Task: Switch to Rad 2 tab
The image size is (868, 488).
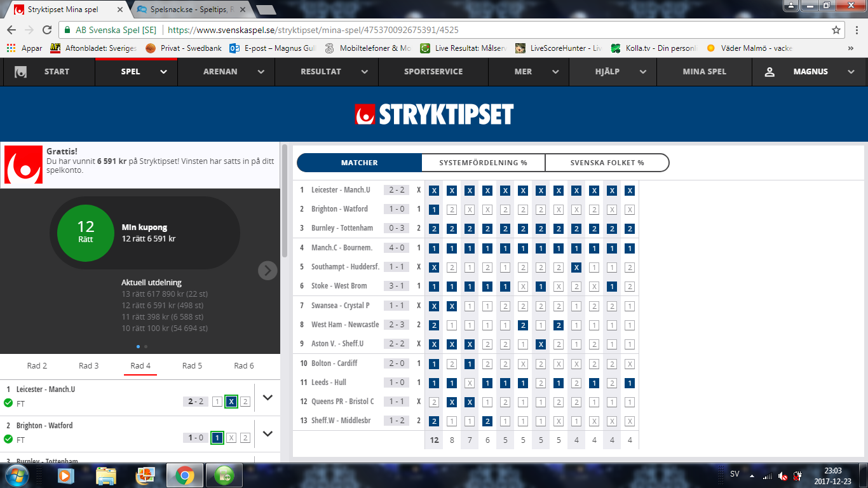Action: click(x=37, y=365)
